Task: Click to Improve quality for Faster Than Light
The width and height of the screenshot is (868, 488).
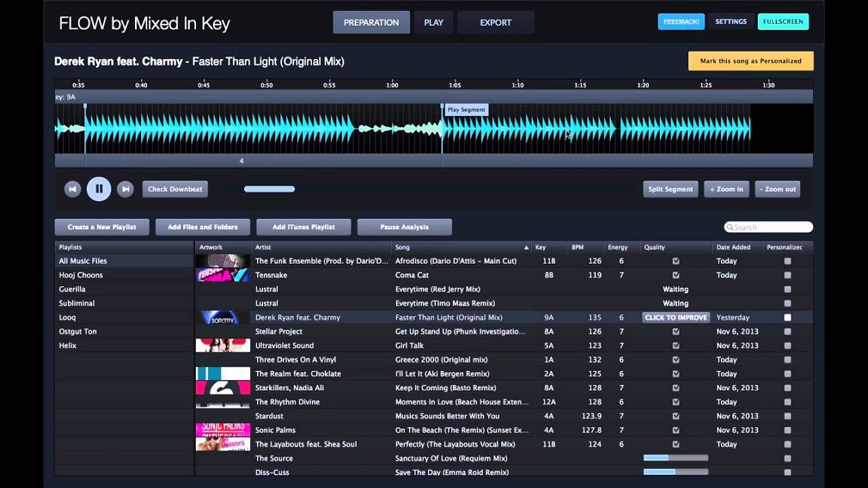Action: pyautogui.click(x=676, y=317)
